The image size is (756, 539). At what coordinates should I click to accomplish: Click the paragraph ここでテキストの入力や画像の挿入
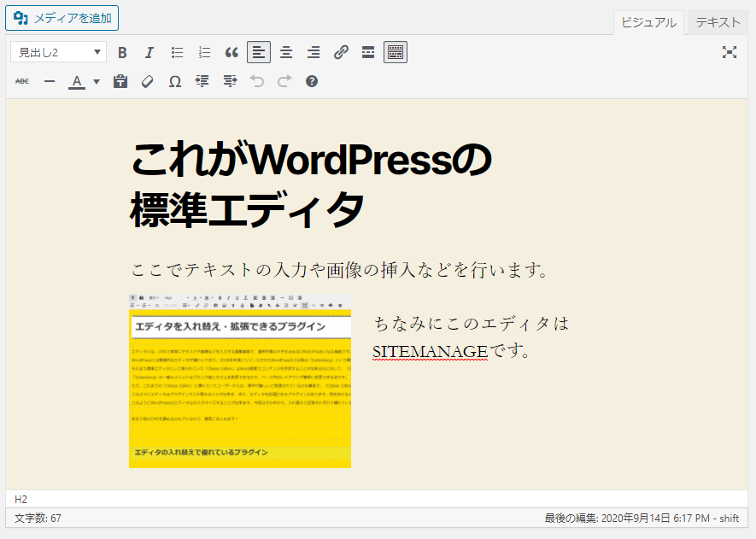tap(340, 270)
